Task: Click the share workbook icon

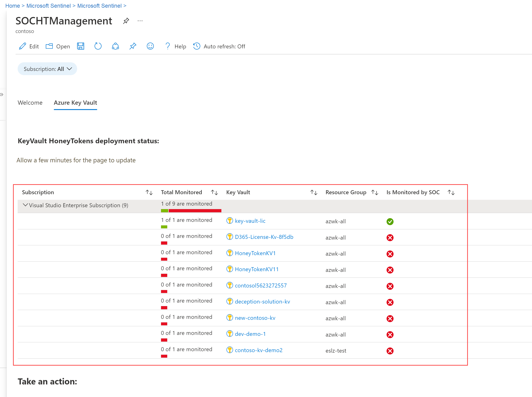Action: click(x=115, y=46)
